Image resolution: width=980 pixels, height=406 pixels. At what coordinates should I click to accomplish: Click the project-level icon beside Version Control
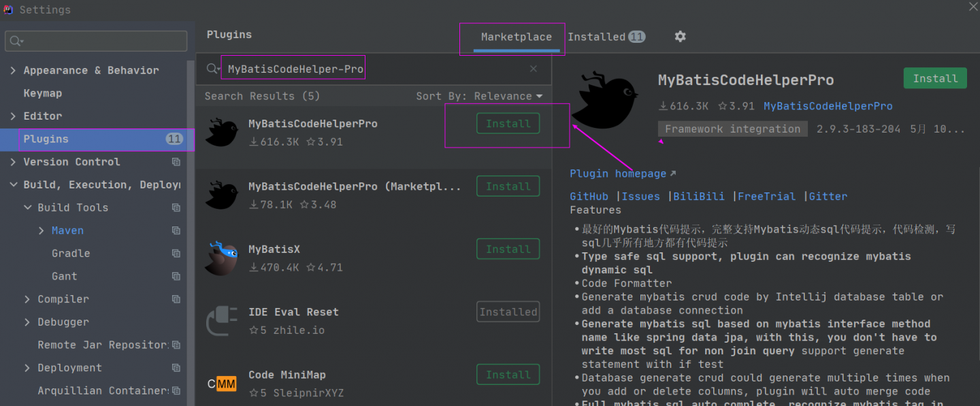coord(176,162)
